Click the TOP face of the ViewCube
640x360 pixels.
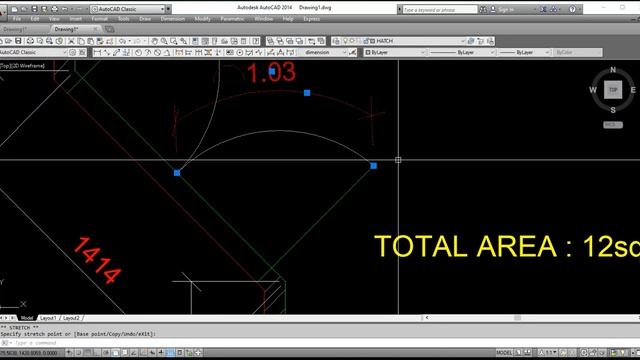613,90
